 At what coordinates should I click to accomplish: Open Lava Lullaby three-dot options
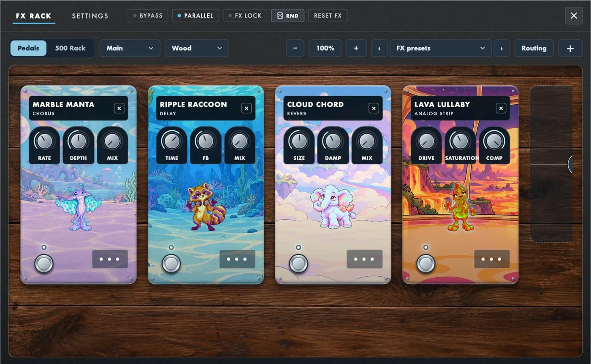coord(492,259)
